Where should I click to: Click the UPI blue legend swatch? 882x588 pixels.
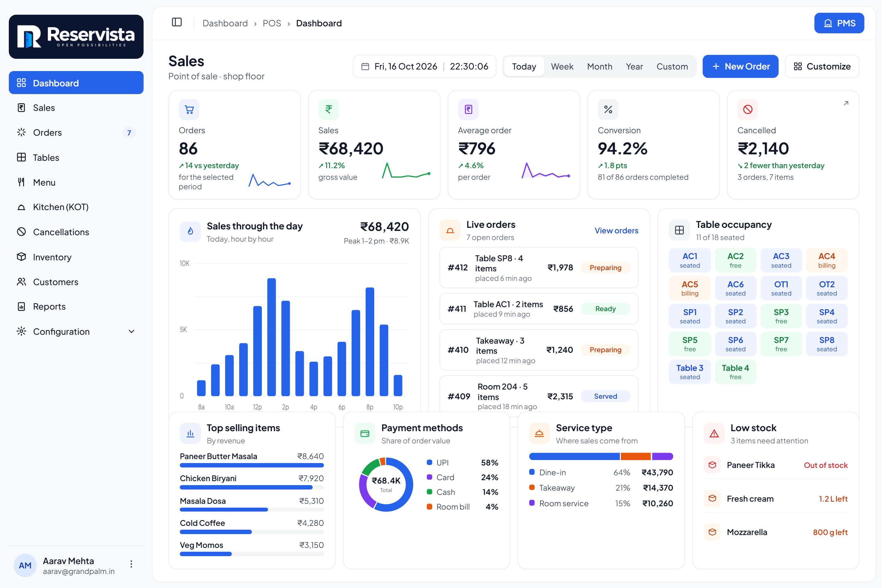click(x=430, y=462)
